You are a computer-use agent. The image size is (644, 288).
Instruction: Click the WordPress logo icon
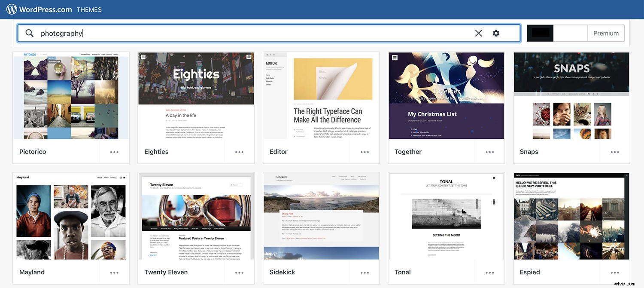tap(10, 9)
